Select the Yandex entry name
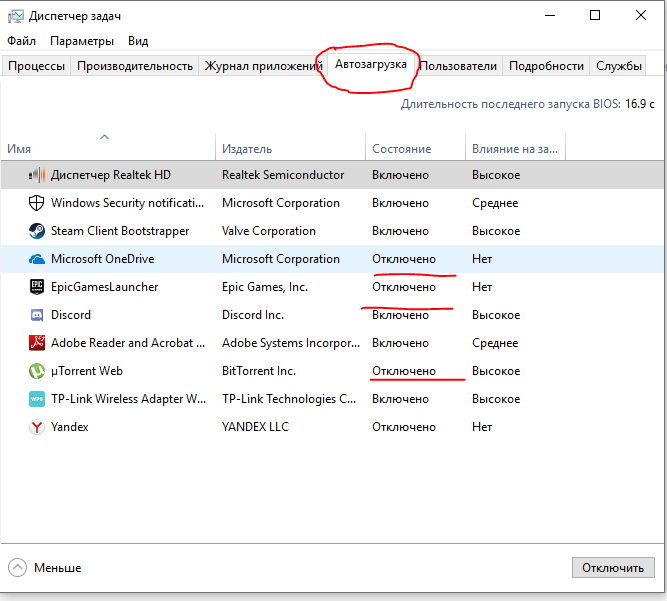The width and height of the screenshot is (667, 601). (x=69, y=427)
